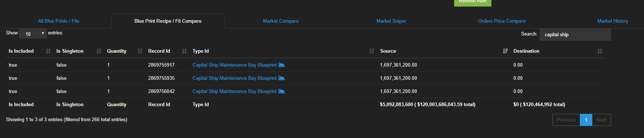
Task: Click the Destination header label
Action: coord(526,51)
